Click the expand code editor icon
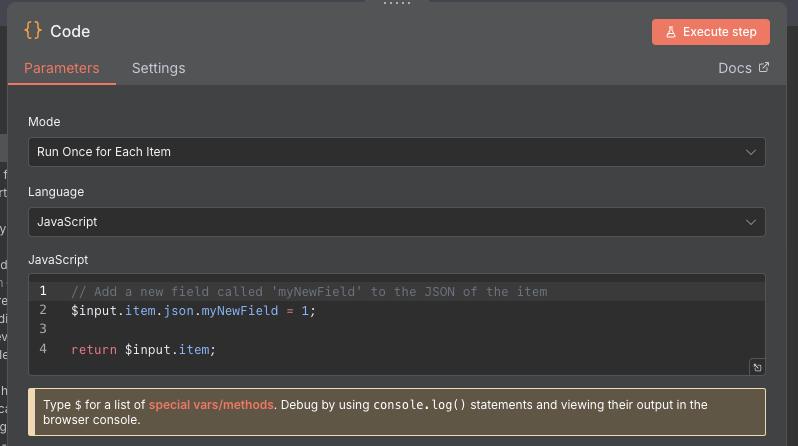Viewport: 798px width, 446px height. [757, 367]
